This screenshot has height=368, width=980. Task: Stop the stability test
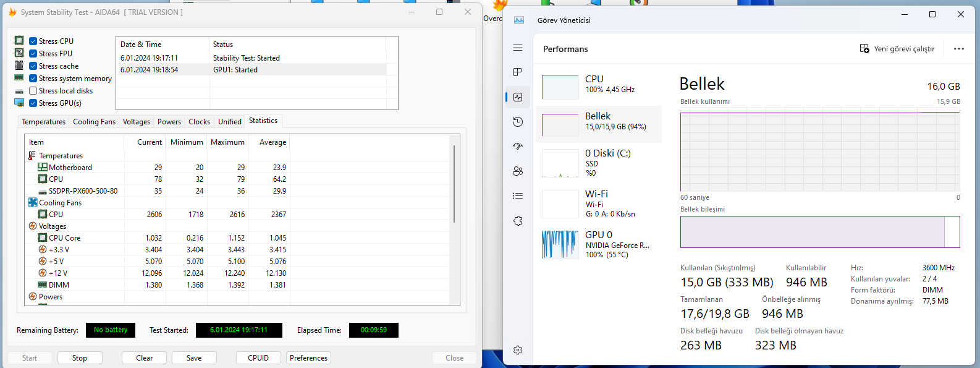click(80, 358)
